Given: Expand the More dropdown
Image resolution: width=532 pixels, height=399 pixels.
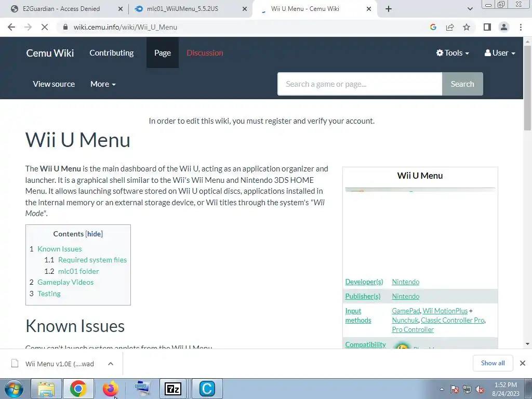Looking at the screenshot, I should (x=103, y=84).
